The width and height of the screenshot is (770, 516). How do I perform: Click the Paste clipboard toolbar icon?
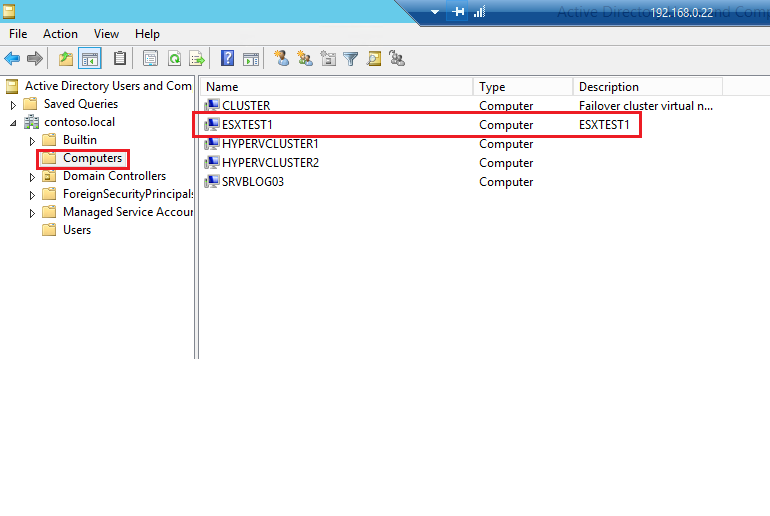pos(120,58)
